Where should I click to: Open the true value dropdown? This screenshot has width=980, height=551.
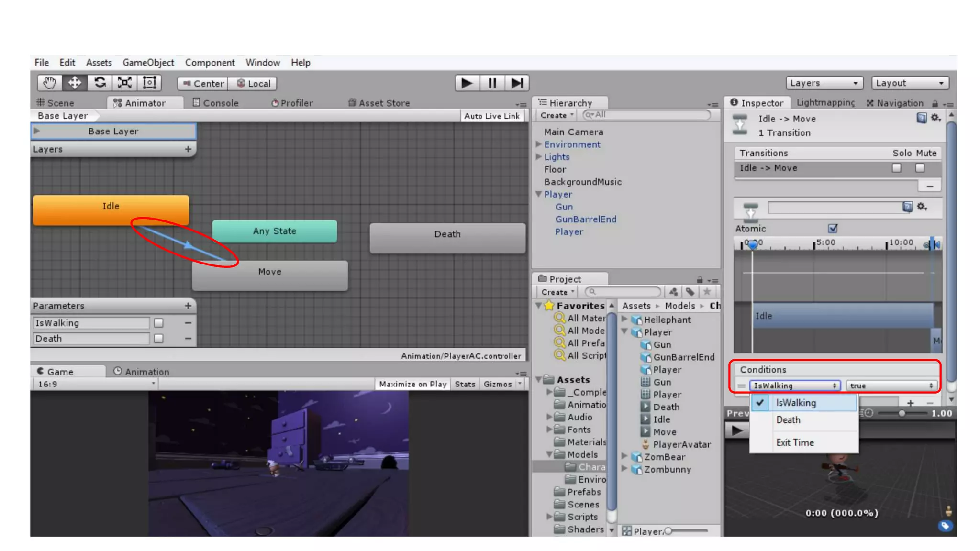pos(892,386)
